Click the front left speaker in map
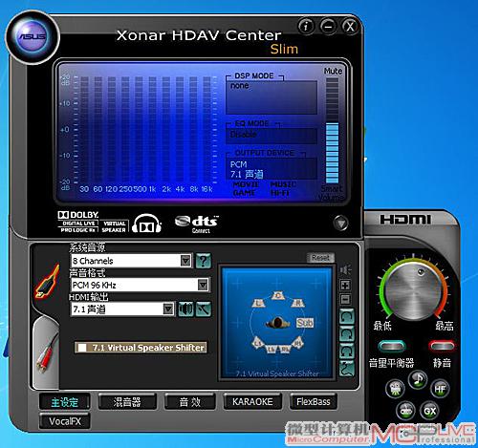Image resolution: width=478 pixels, height=448 pixels. pos(258,303)
